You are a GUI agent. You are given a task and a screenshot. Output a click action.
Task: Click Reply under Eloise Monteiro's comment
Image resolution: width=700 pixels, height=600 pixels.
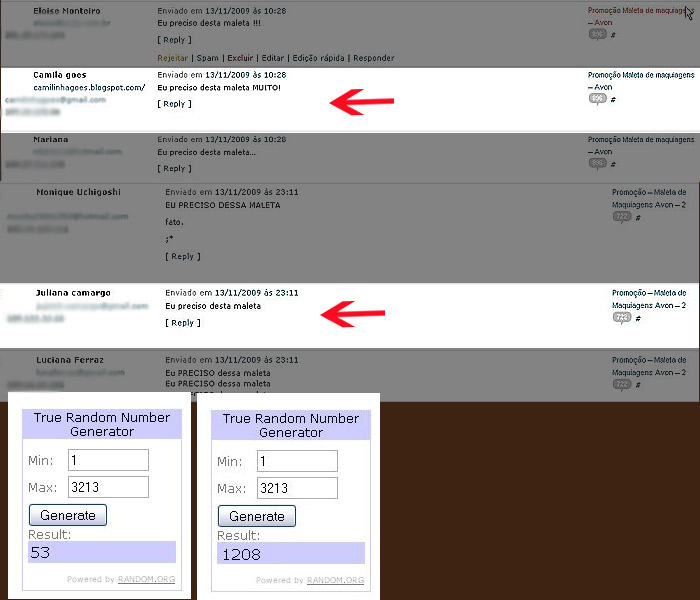174,40
